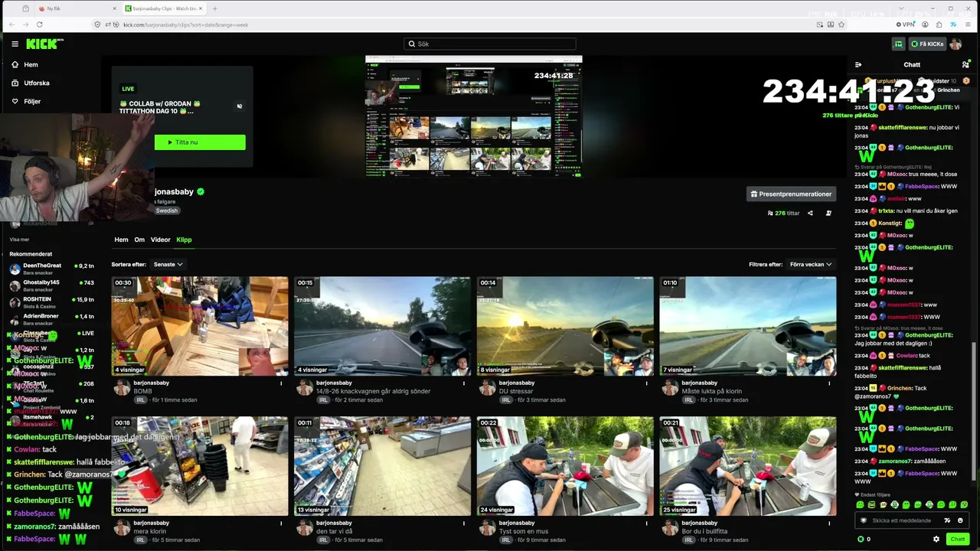Play the knackvagnen clip thumbnail
The image size is (980, 551).
383,326
